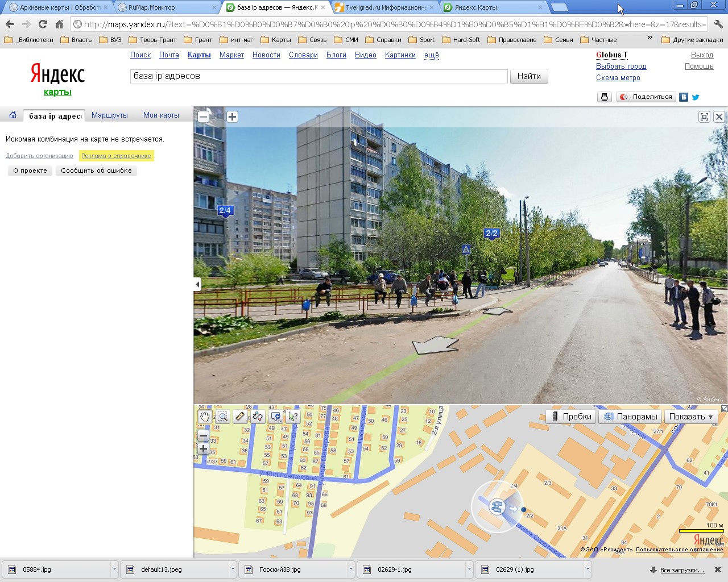
Task: Click in the map search input field
Action: point(318,76)
